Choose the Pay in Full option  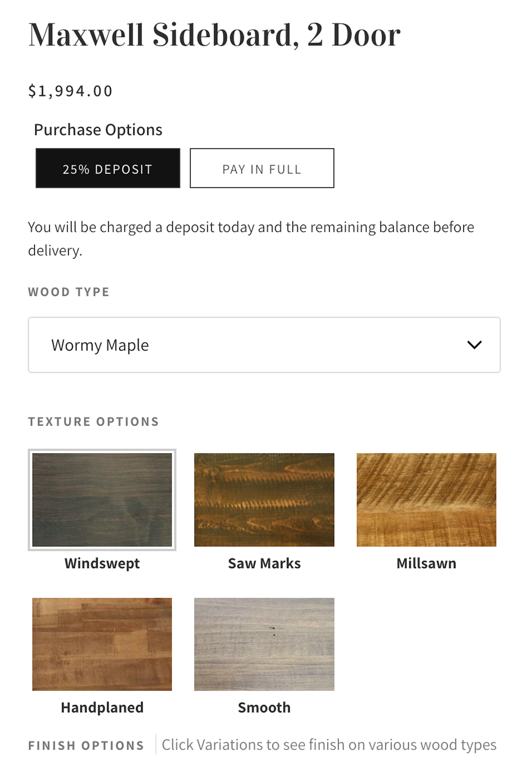[262, 168]
